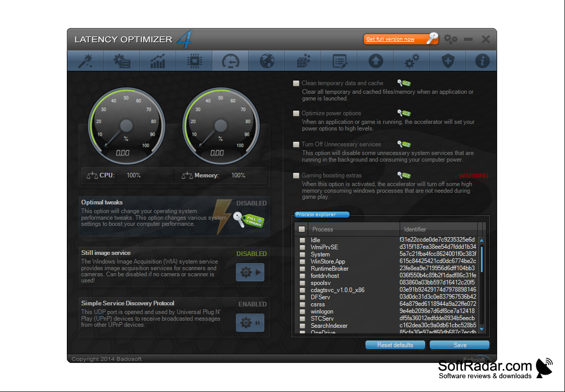The width and height of the screenshot is (565, 392).
Task: Click the green tag beside Gaming boosting extras
Action: 404,175
